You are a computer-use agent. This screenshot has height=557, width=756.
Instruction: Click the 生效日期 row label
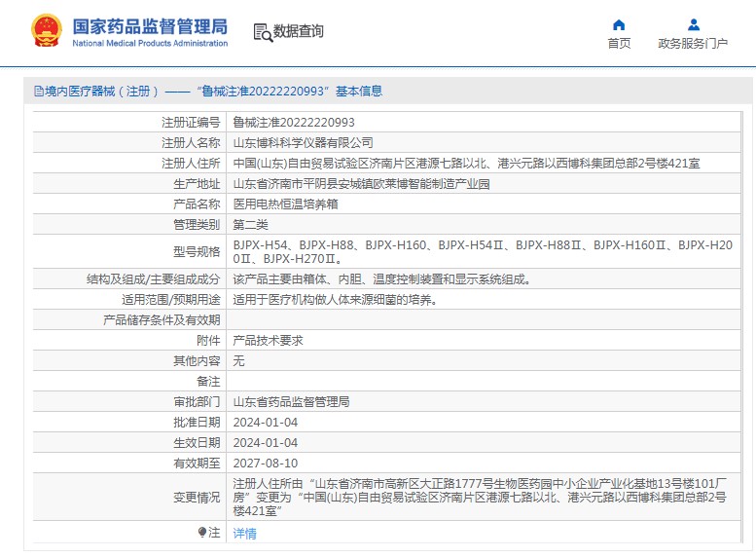pos(197,443)
